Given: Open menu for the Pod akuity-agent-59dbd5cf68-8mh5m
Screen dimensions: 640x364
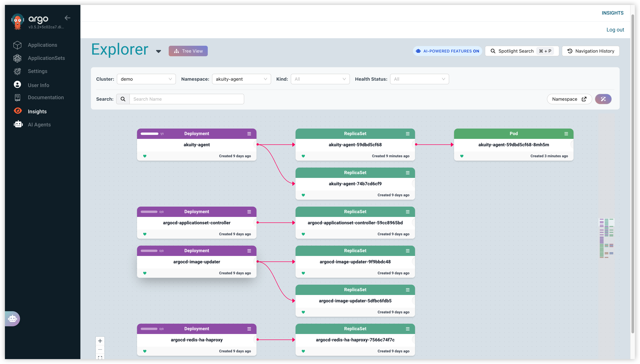Looking at the screenshot, I should [x=566, y=134].
